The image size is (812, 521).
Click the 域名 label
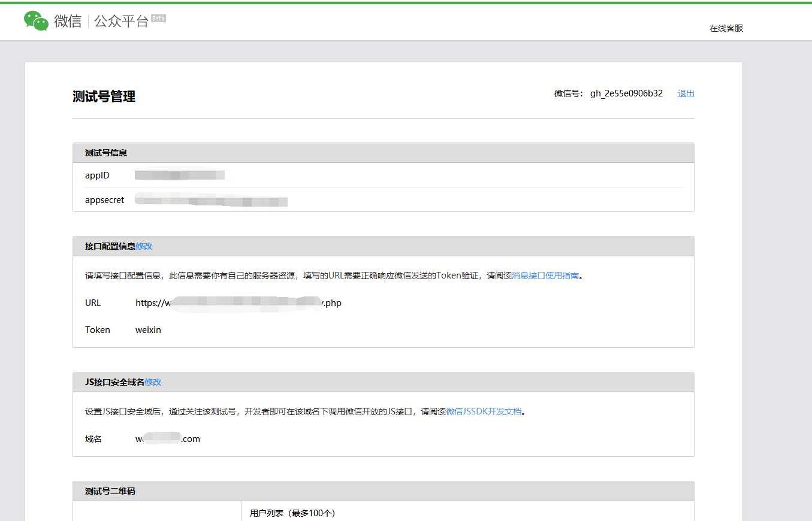[x=93, y=439]
